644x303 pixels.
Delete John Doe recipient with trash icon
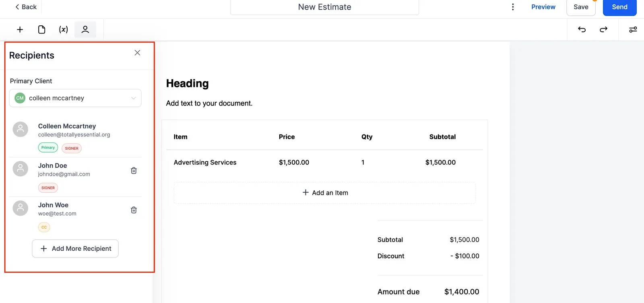click(134, 171)
